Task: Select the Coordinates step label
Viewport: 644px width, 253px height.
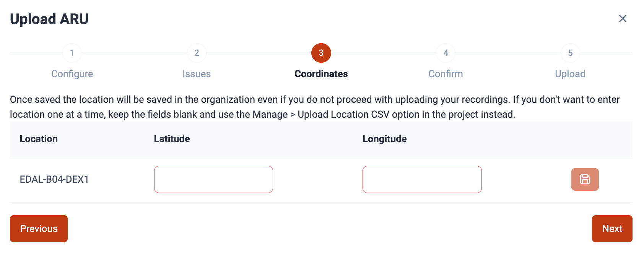Action: 321,74
